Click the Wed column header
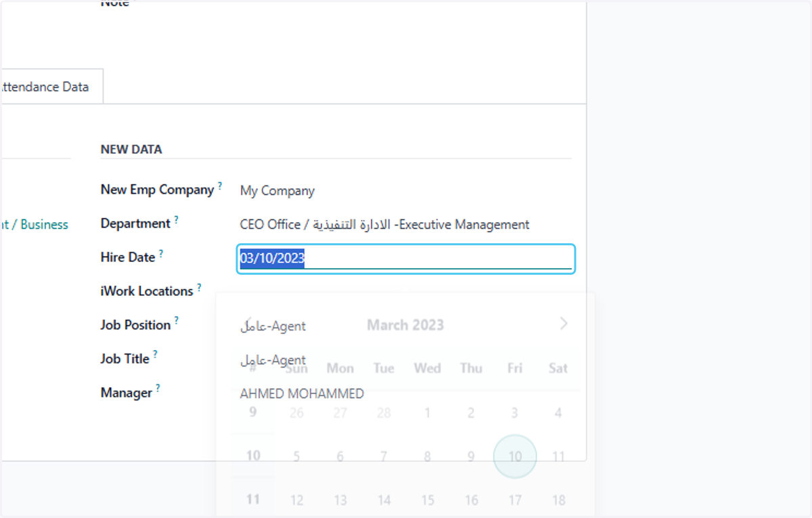812x518 pixels. coord(428,368)
